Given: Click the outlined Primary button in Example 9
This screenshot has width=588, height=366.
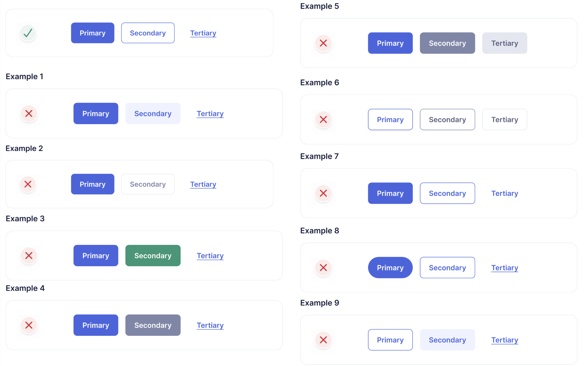Looking at the screenshot, I should 390,340.
